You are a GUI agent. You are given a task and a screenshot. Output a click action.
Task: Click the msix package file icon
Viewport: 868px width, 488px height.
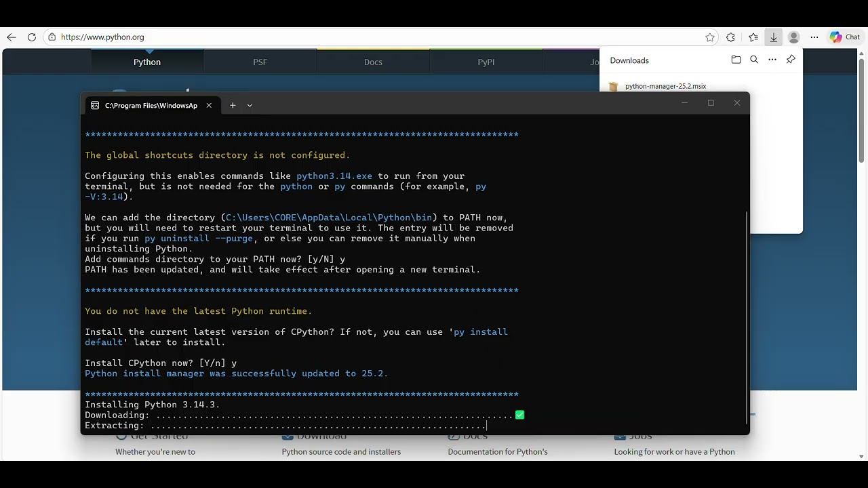(614, 87)
